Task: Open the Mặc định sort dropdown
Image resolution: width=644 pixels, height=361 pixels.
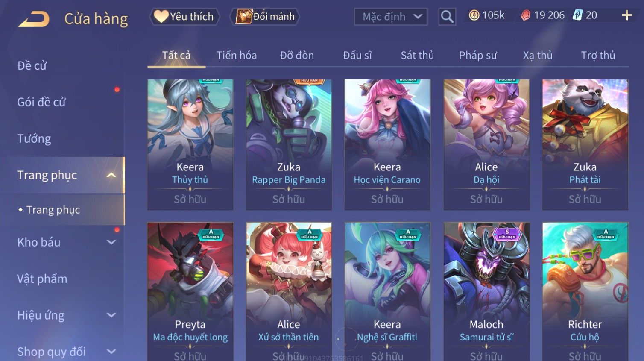Action: tap(391, 17)
